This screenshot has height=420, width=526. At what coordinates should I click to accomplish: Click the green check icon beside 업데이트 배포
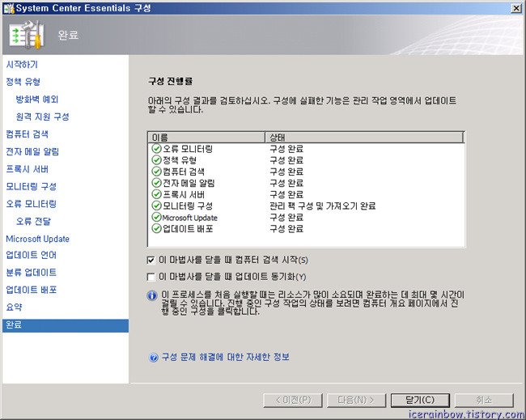click(156, 229)
